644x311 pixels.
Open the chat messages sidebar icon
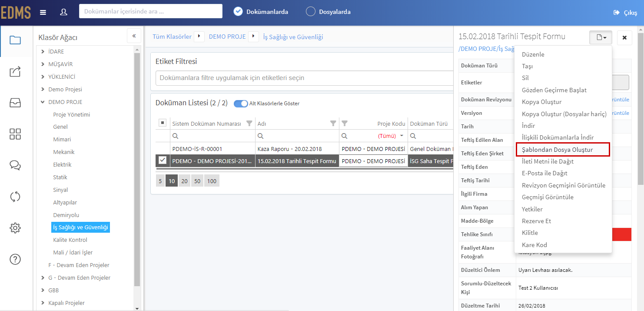[15, 165]
